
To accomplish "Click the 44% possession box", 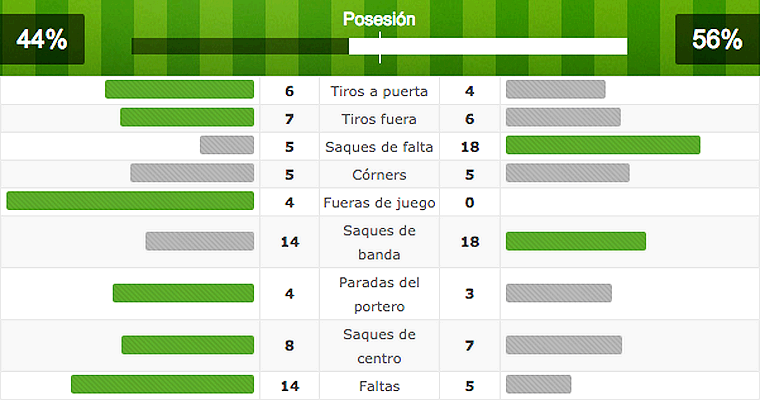I will click(x=42, y=40).
